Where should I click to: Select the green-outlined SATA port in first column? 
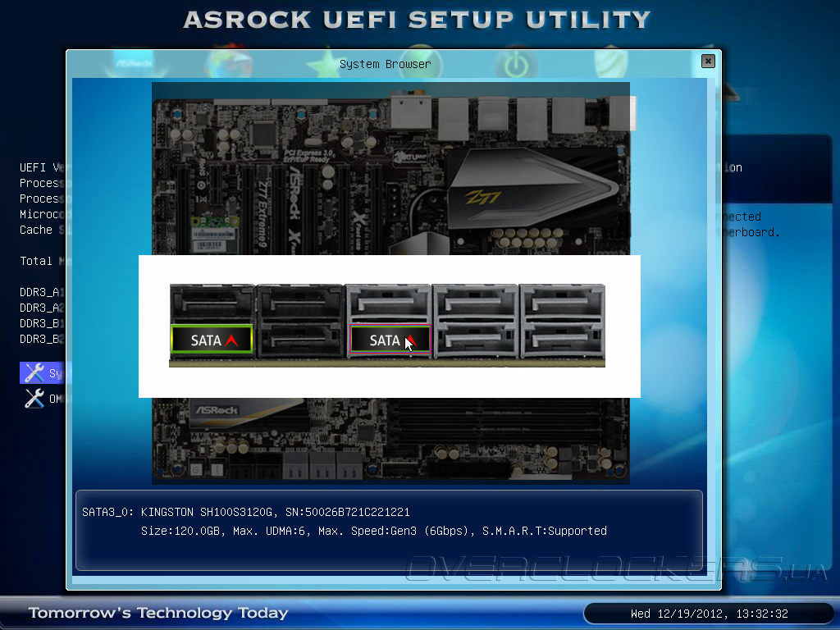point(212,339)
